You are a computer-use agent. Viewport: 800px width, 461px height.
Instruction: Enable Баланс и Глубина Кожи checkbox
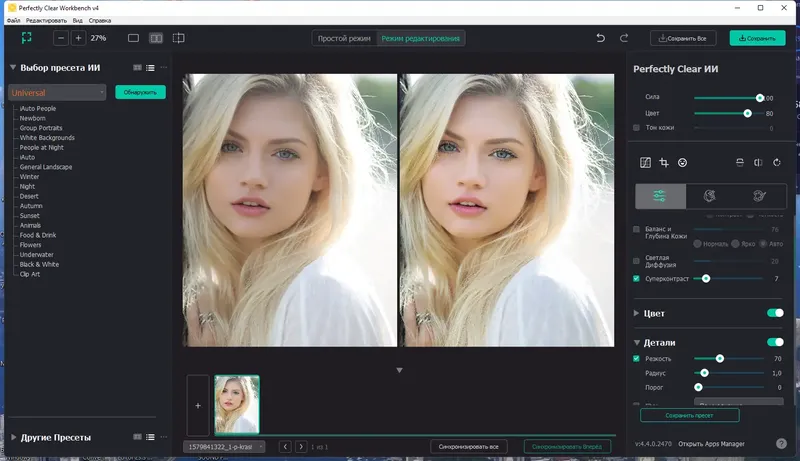click(x=636, y=229)
